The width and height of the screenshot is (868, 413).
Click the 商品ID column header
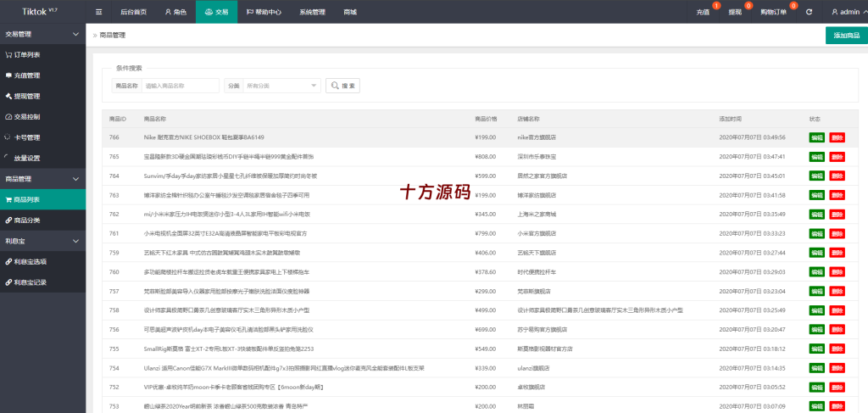118,119
